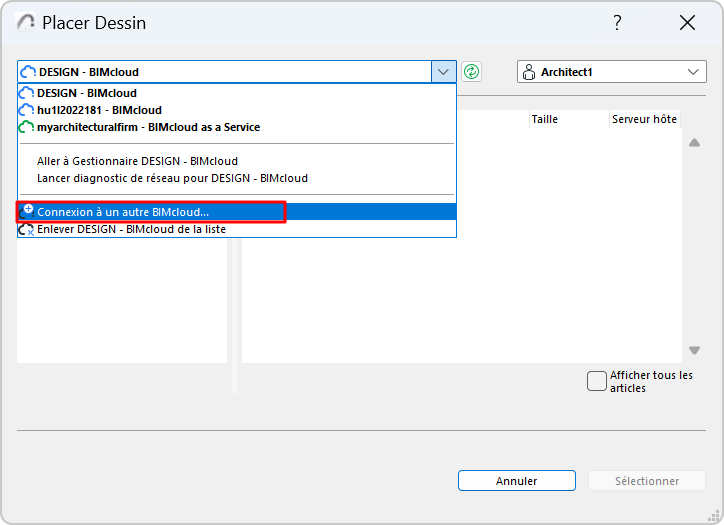Click the Archicad logo in the title bar
Image resolution: width=724 pixels, height=525 pixels.
[26, 23]
